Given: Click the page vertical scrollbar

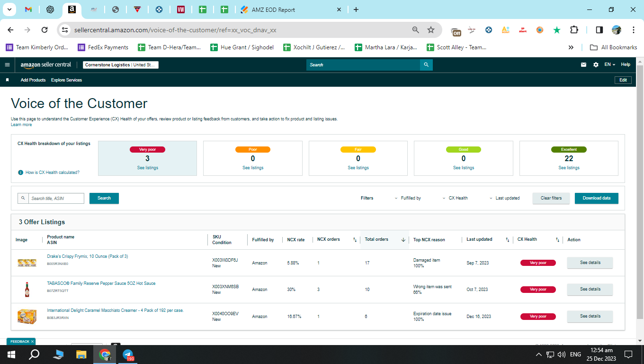Looking at the screenshot, I should tap(640, 192).
